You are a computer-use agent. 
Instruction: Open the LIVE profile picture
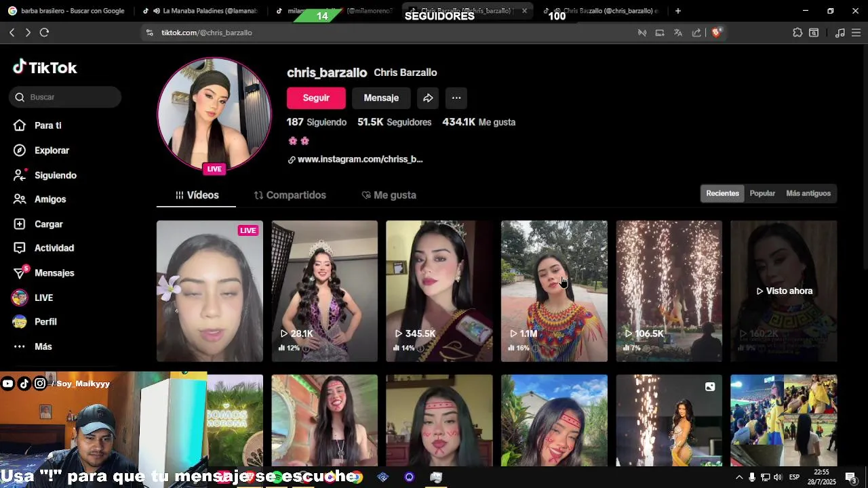(x=214, y=114)
